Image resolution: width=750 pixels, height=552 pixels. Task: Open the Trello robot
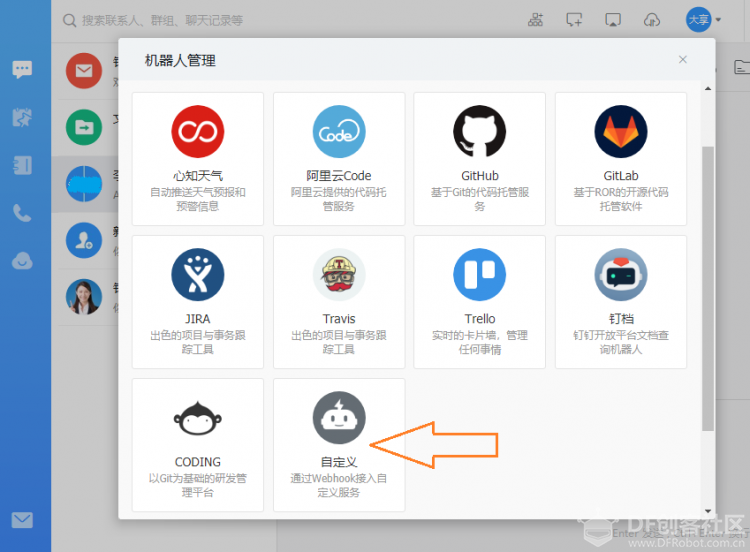coord(479,302)
